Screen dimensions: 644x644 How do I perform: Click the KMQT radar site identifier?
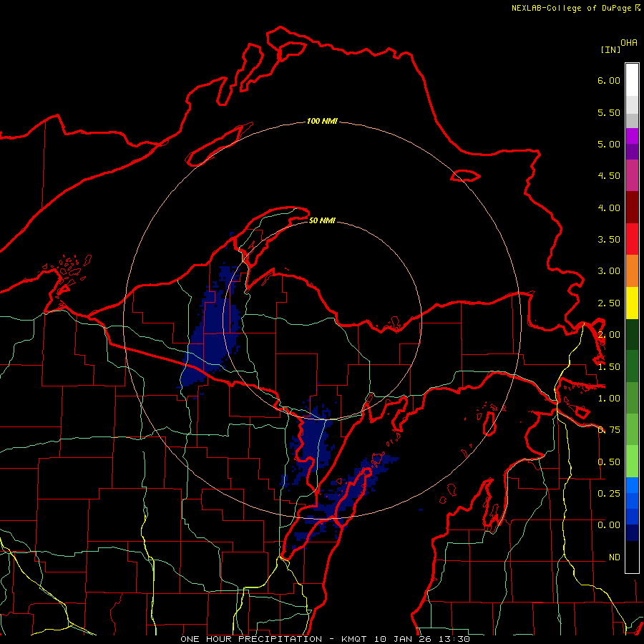click(354, 639)
